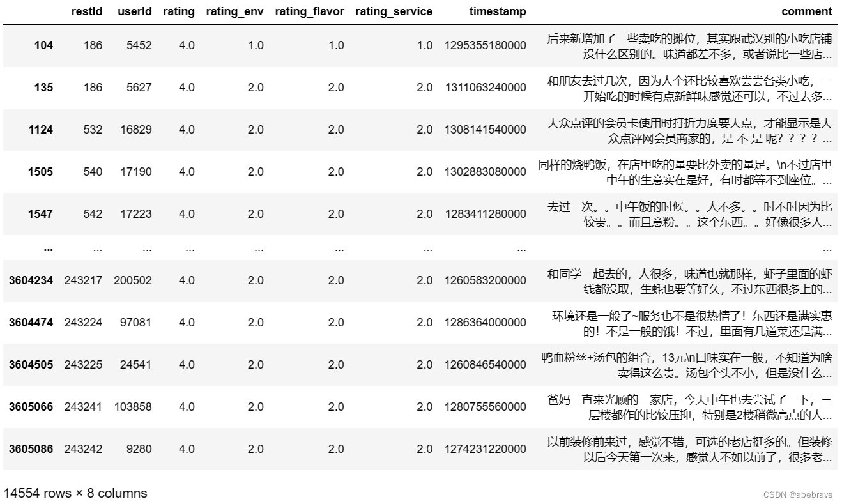This screenshot has height=504, width=842.
Task: Click timestamp 1295355180000
Action: coord(486,45)
